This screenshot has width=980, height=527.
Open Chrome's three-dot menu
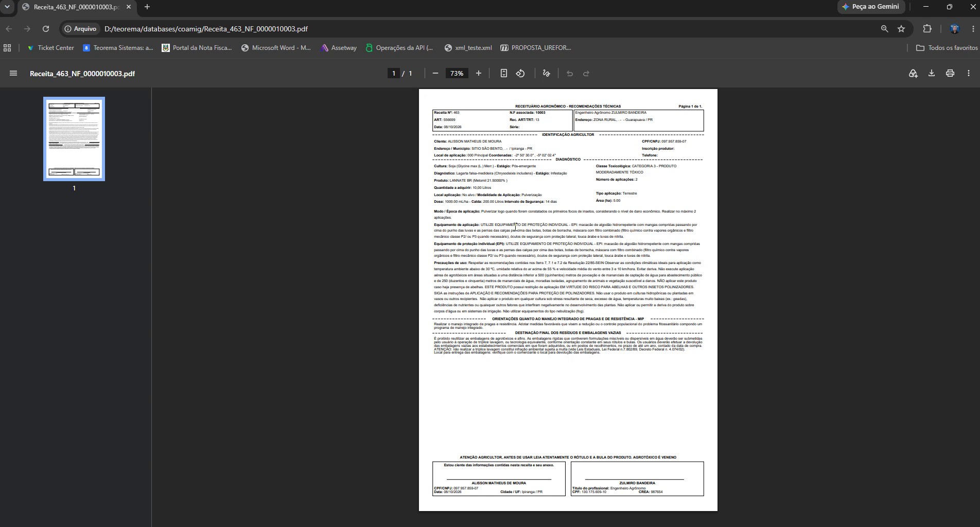(x=973, y=29)
